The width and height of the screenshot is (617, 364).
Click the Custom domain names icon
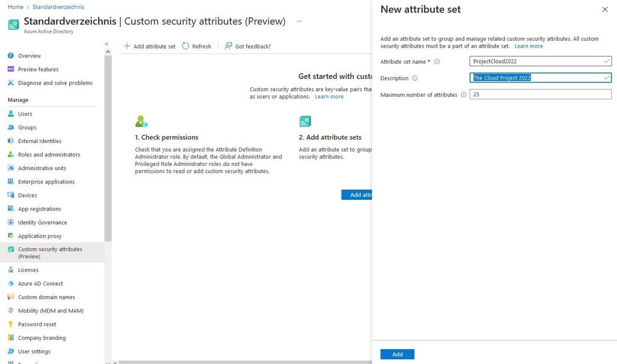[10, 297]
